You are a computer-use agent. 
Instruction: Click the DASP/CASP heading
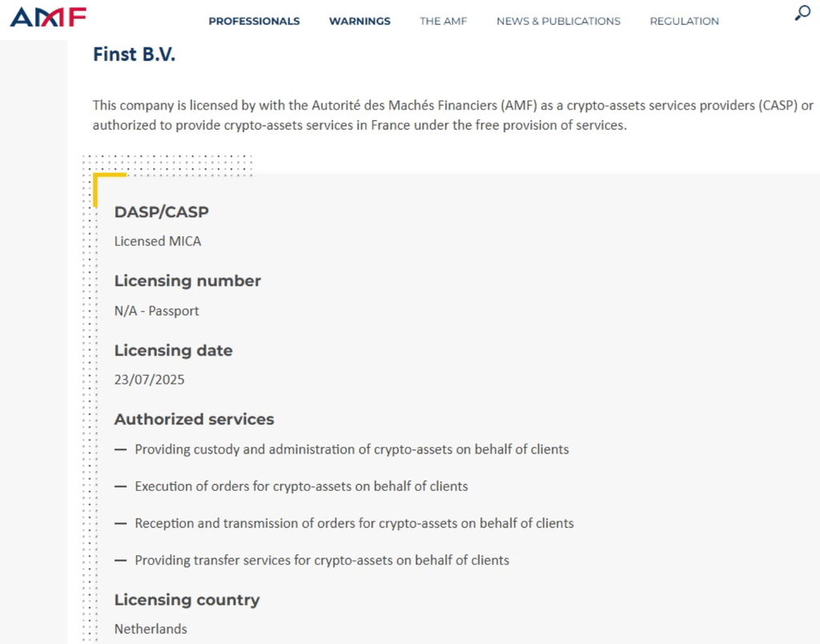point(161,212)
